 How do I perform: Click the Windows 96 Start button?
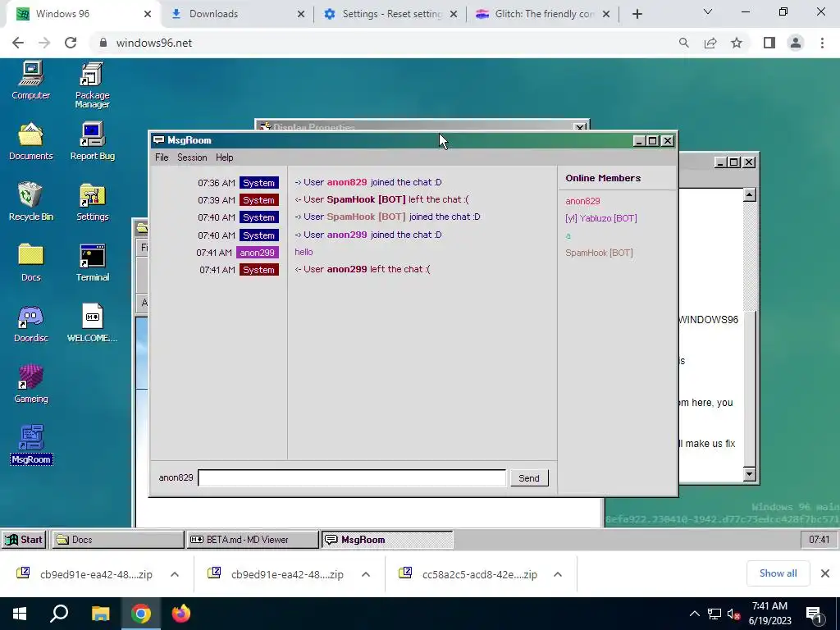24,540
